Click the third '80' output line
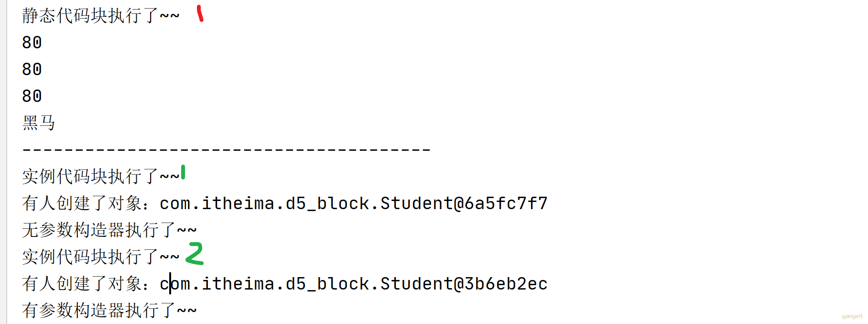This screenshot has height=324, width=868. (32, 96)
